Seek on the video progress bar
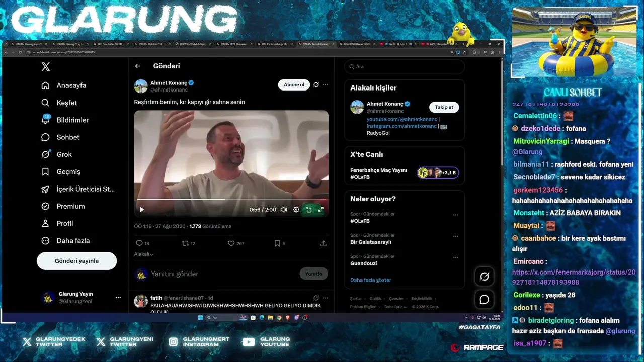 coord(231,199)
